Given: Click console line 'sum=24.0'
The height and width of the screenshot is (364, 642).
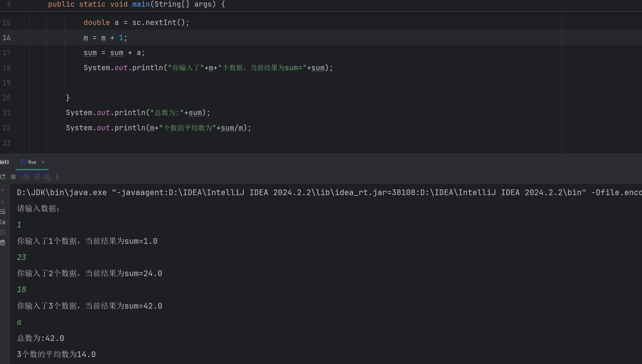Looking at the screenshot, I should click(x=90, y=273).
